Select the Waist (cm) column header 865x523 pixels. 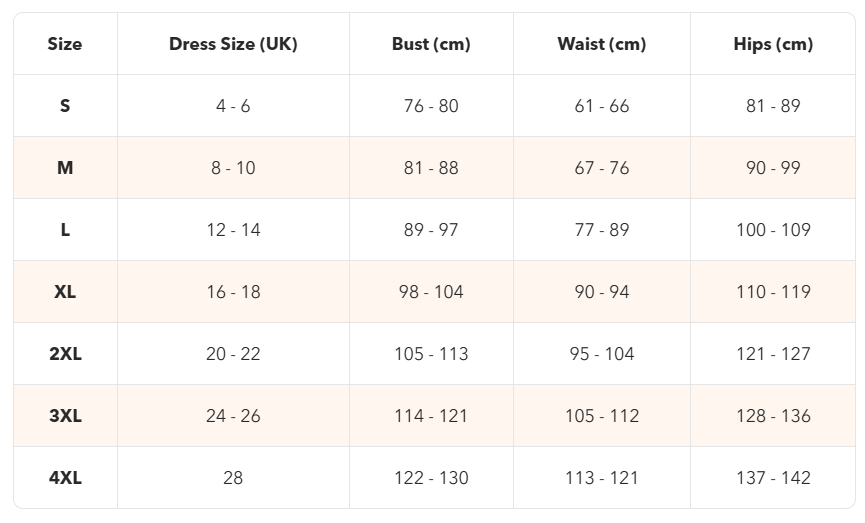pyautogui.click(x=602, y=44)
